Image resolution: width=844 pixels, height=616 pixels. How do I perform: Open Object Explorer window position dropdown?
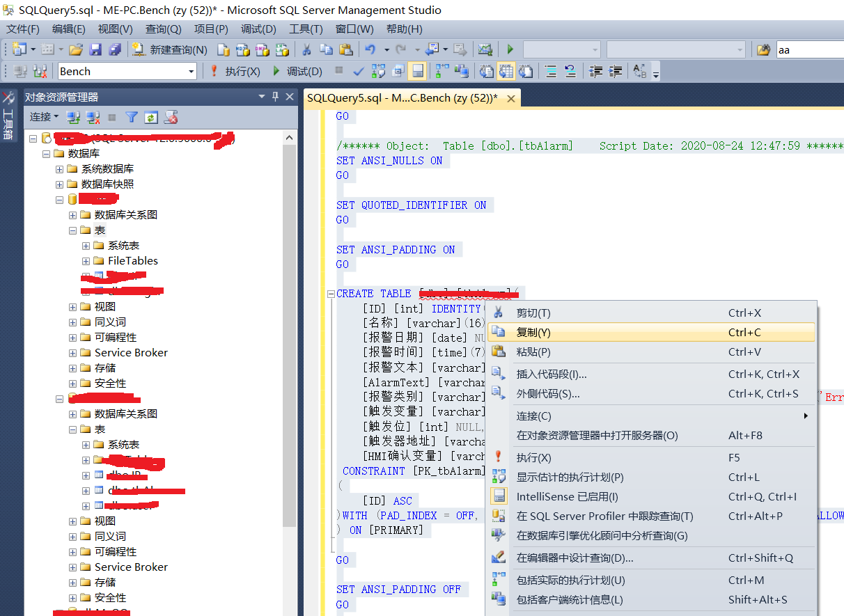pyautogui.click(x=262, y=97)
